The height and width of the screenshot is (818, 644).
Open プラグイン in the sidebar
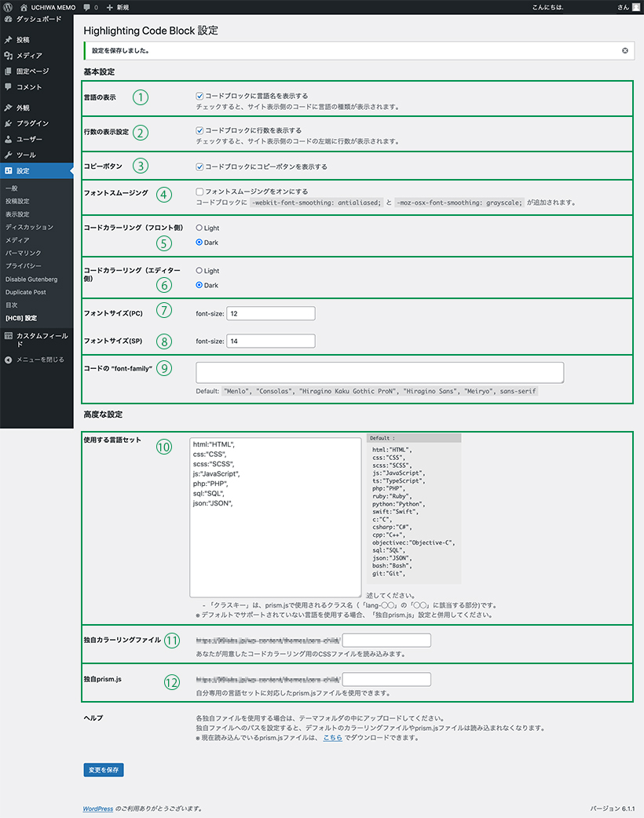pos(32,123)
